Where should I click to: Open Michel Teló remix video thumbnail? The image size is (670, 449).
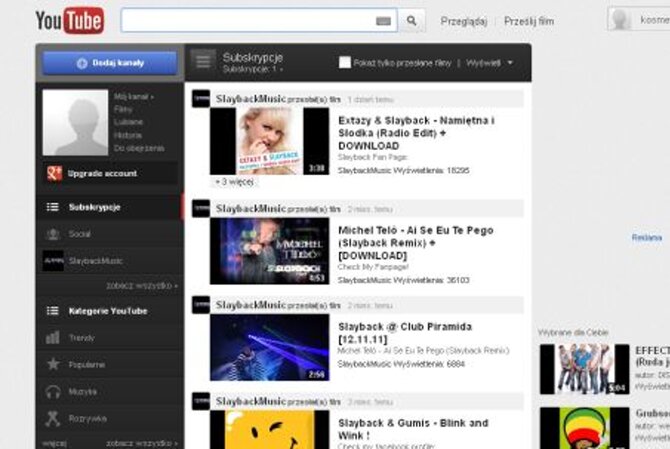point(270,251)
